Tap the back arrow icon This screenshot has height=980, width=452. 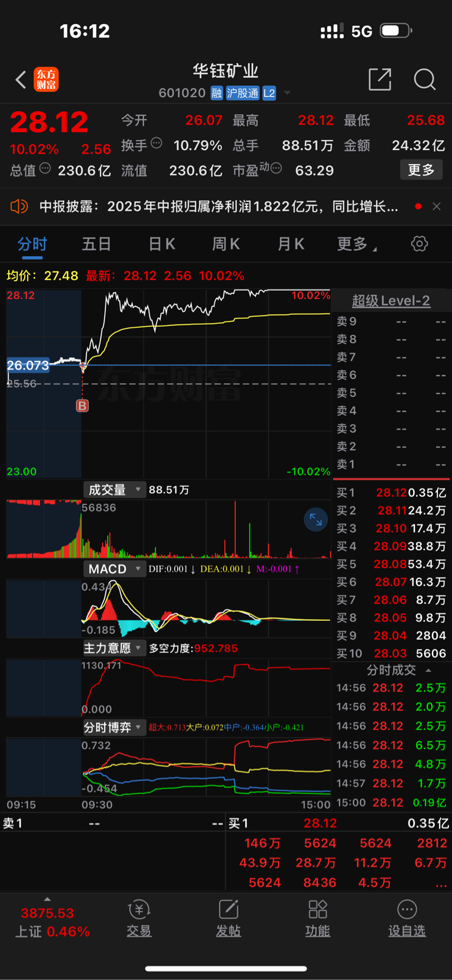click(21, 79)
